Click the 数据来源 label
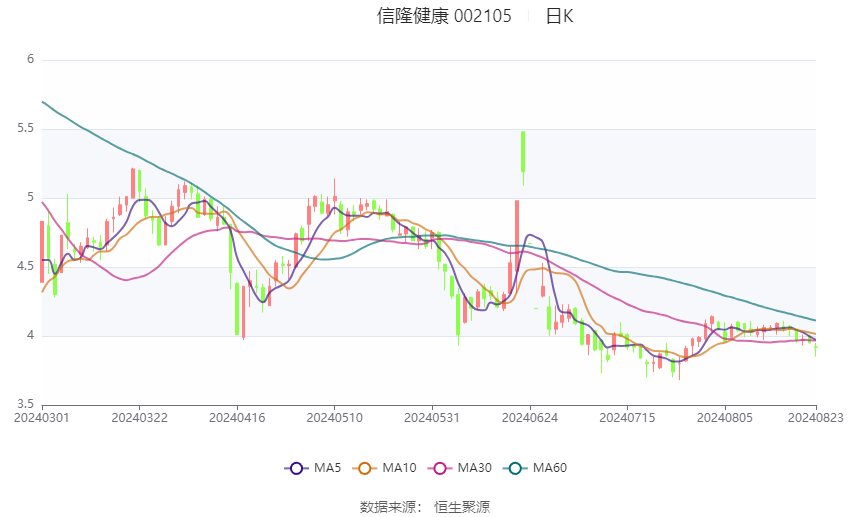850x517 pixels. point(388,507)
